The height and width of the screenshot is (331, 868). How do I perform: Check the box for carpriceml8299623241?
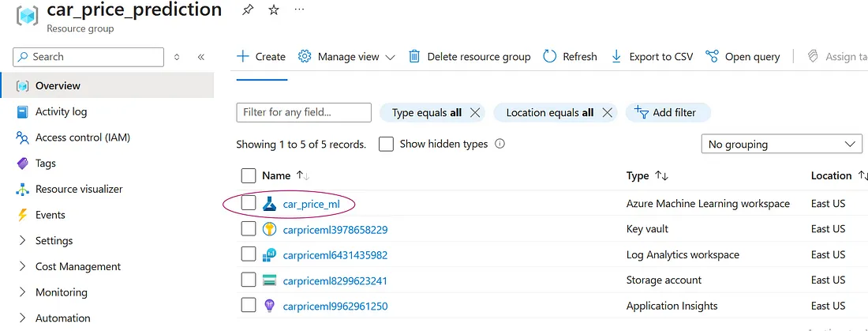coord(249,280)
